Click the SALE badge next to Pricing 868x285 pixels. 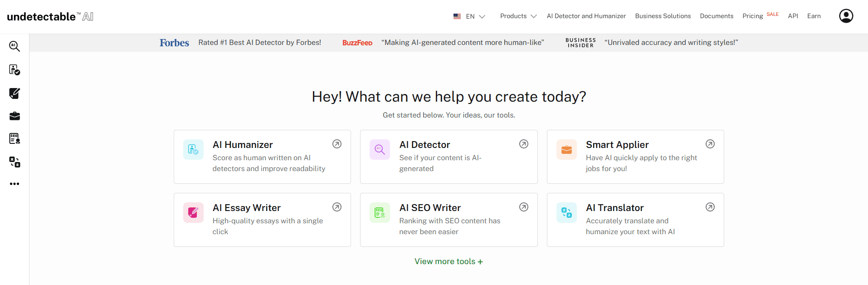tap(773, 14)
